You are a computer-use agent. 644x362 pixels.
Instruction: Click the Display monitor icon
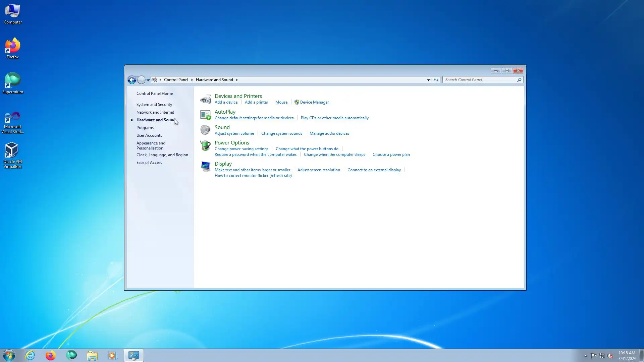point(205,166)
